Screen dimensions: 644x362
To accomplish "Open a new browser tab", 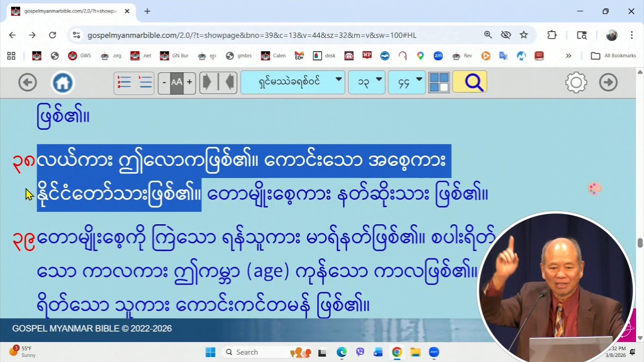I will click(x=147, y=11).
